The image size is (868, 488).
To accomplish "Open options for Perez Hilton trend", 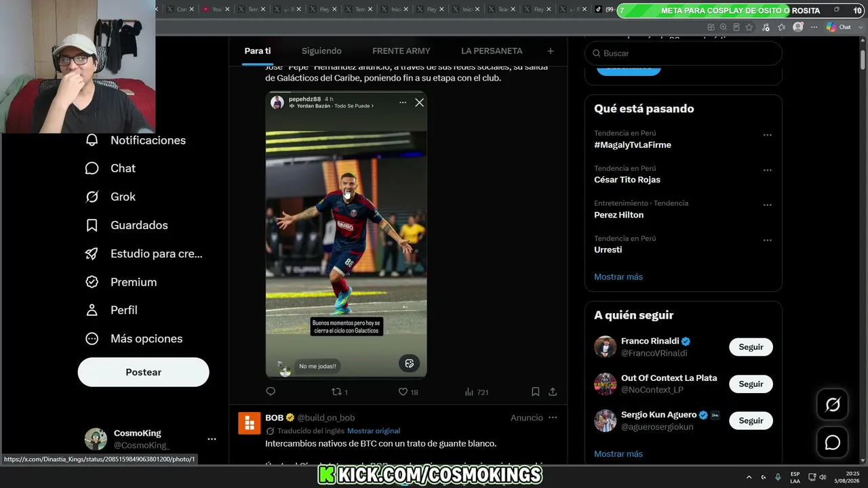I will pyautogui.click(x=767, y=205).
